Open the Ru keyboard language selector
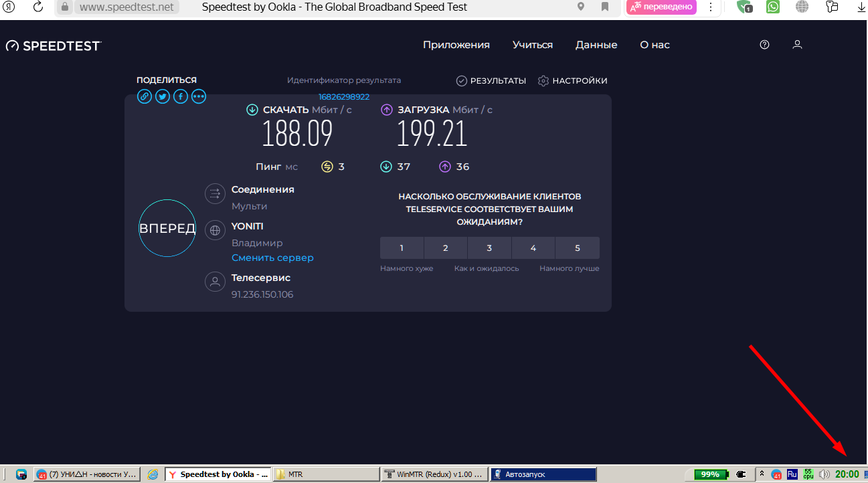 (x=792, y=474)
